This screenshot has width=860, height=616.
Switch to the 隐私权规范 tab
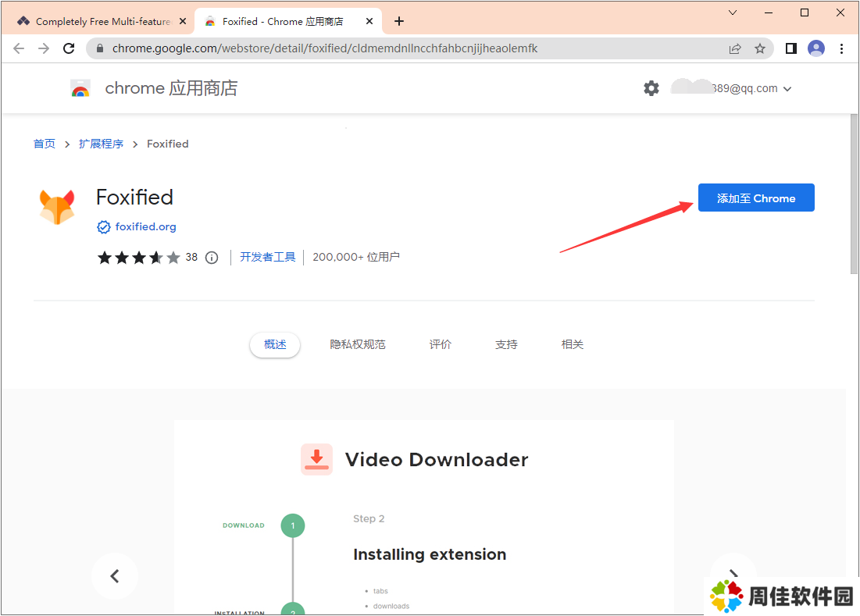pos(358,344)
